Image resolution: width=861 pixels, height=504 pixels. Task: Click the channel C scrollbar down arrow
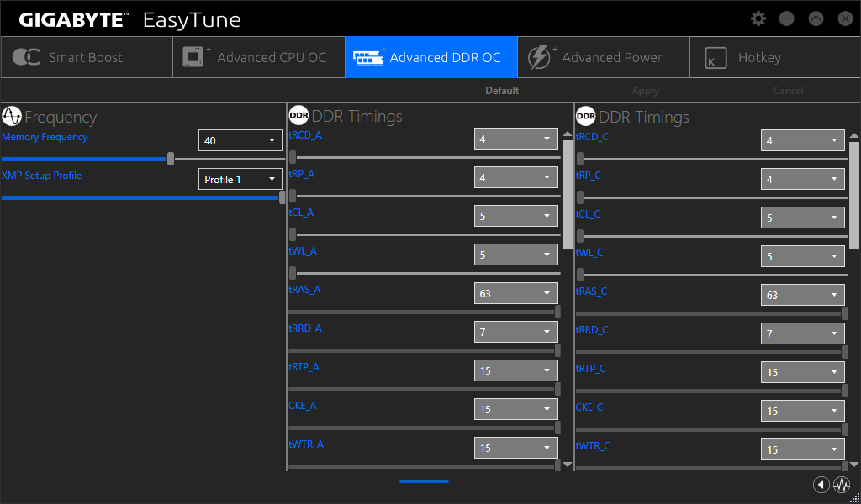[854, 465]
